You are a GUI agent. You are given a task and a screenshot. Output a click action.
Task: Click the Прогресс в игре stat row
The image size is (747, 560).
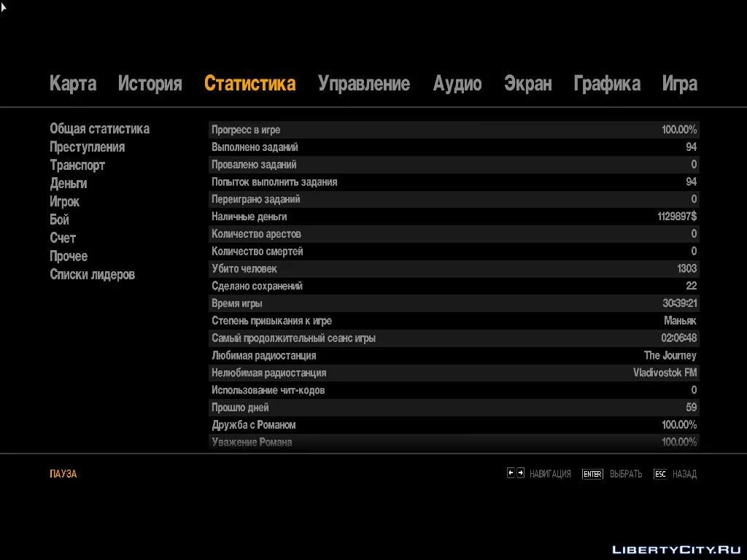click(454, 130)
